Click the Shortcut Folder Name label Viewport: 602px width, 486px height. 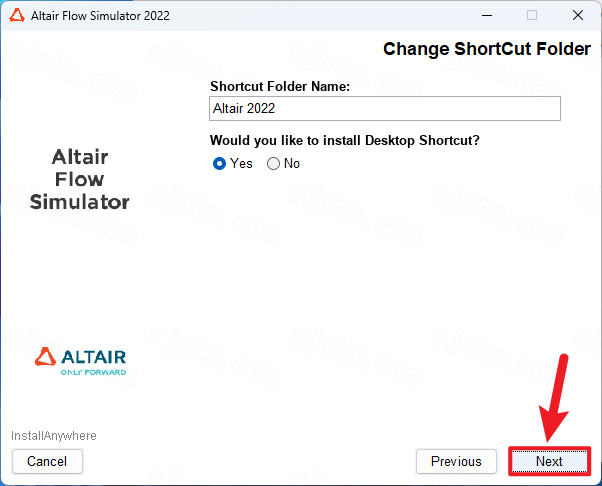point(280,86)
